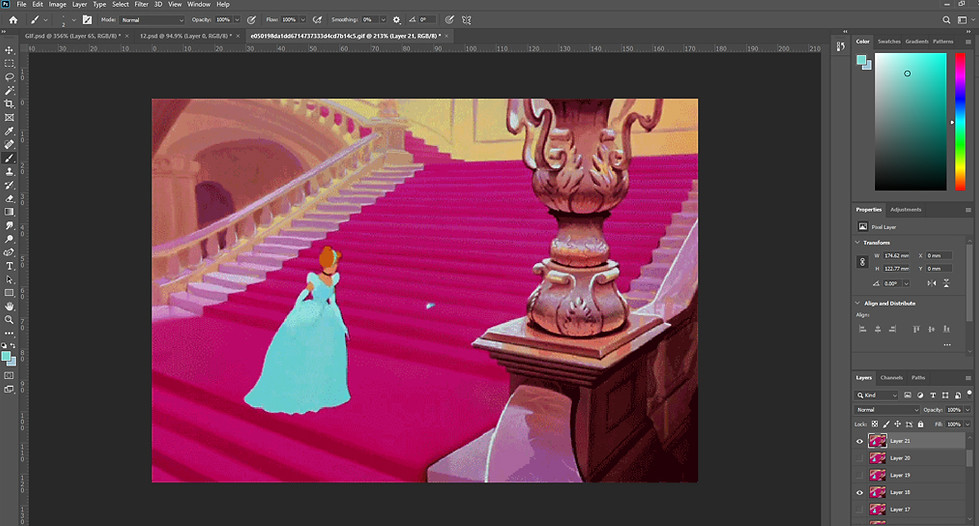Select the Lasso tool
The width and height of the screenshot is (979, 526).
tap(9, 77)
